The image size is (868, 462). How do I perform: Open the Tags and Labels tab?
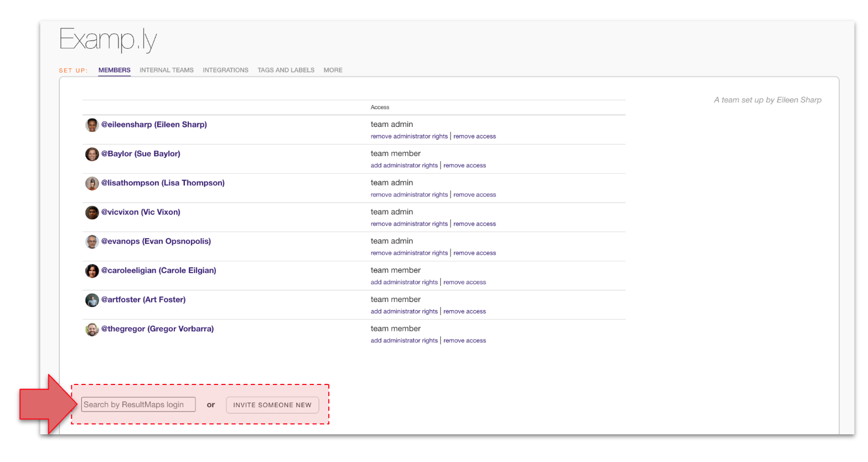(286, 70)
